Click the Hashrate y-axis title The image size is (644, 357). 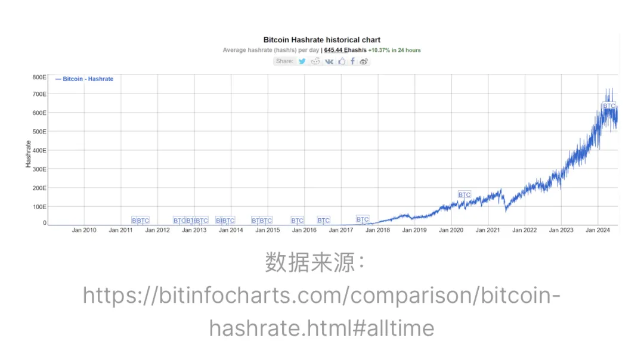28,153
